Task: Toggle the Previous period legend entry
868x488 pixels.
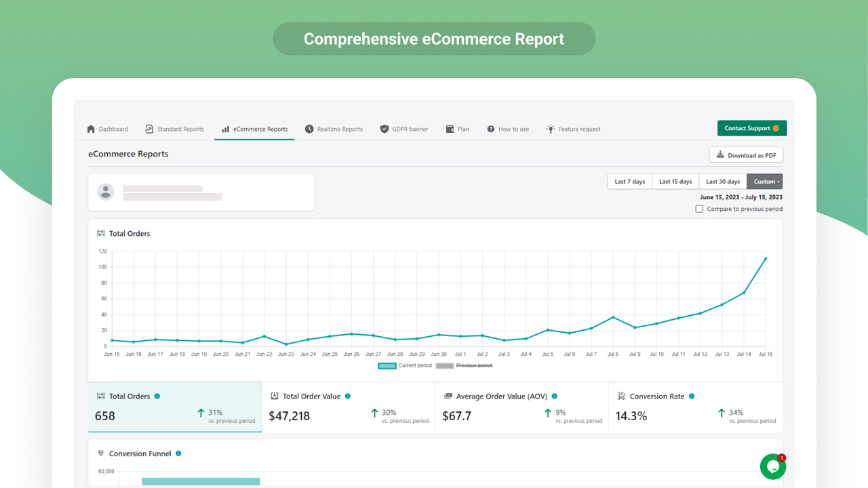Action: point(473,365)
